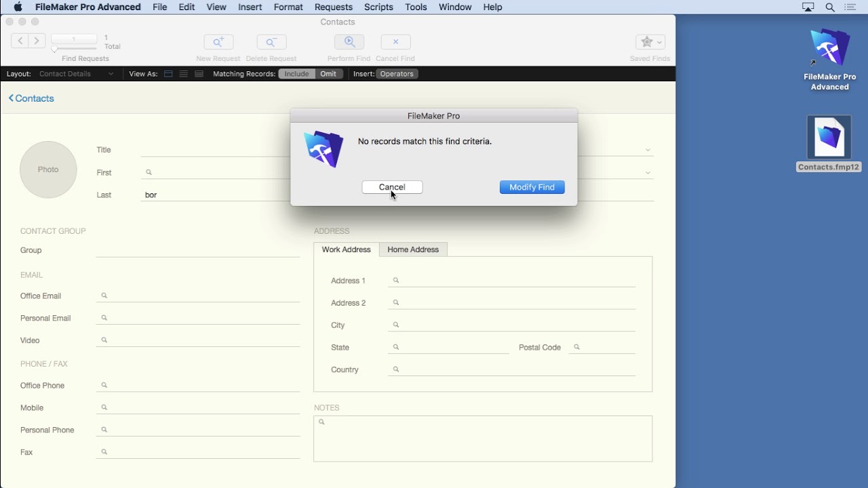This screenshot has width=868, height=488.
Task: Select List view icon in View As
Action: (184, 74)
